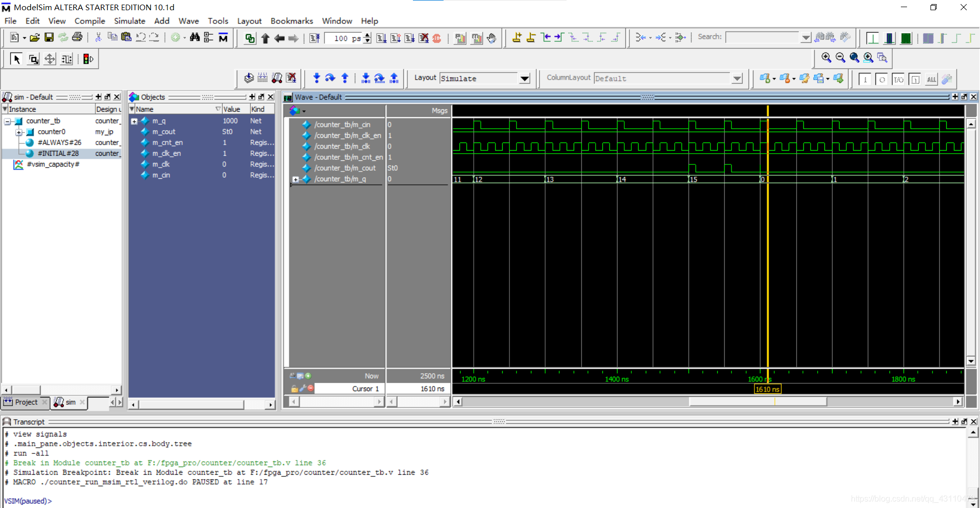Click the traffic light Stop Drag icon
Image resolution: width=980 pixels, height=508 pixels.
tap(88, 59)
